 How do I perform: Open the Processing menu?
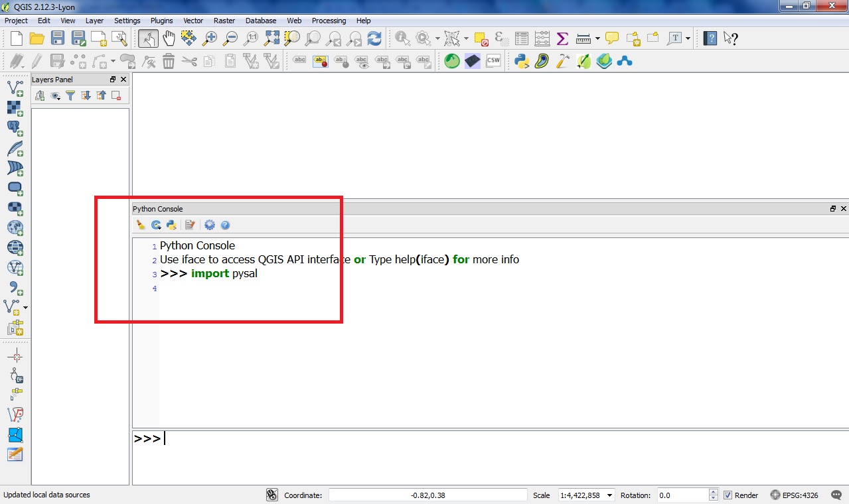[x=329, y=21]
